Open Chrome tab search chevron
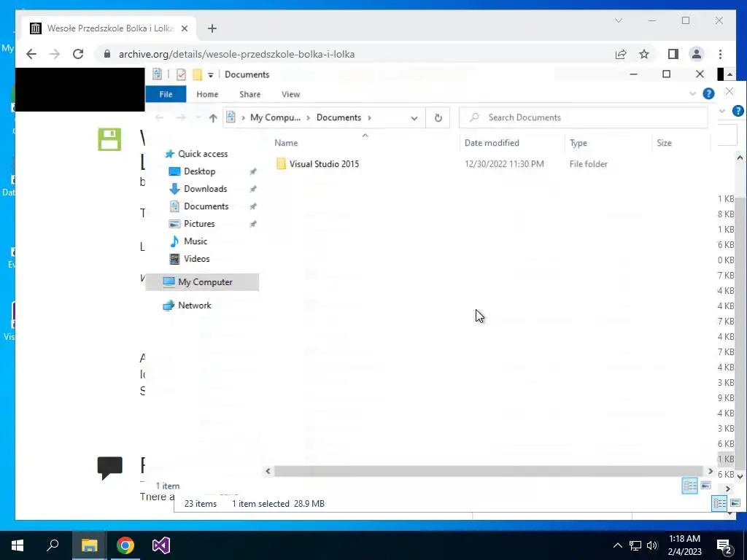 pyautogui.click(x=619, y=20)
